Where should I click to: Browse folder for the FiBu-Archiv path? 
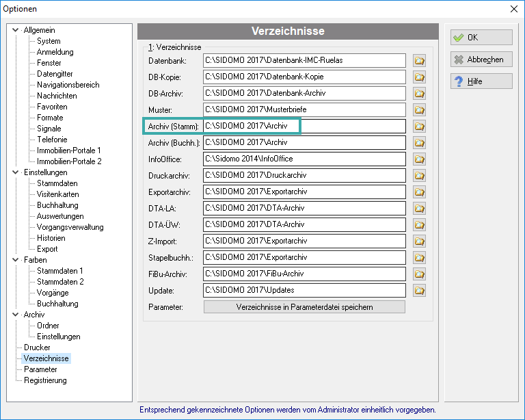click(419, 274)
